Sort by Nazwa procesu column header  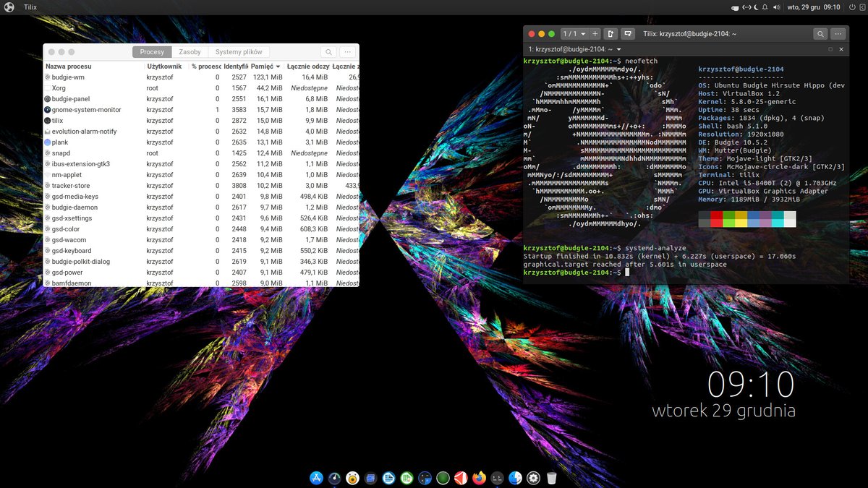[x=94, y=66]
